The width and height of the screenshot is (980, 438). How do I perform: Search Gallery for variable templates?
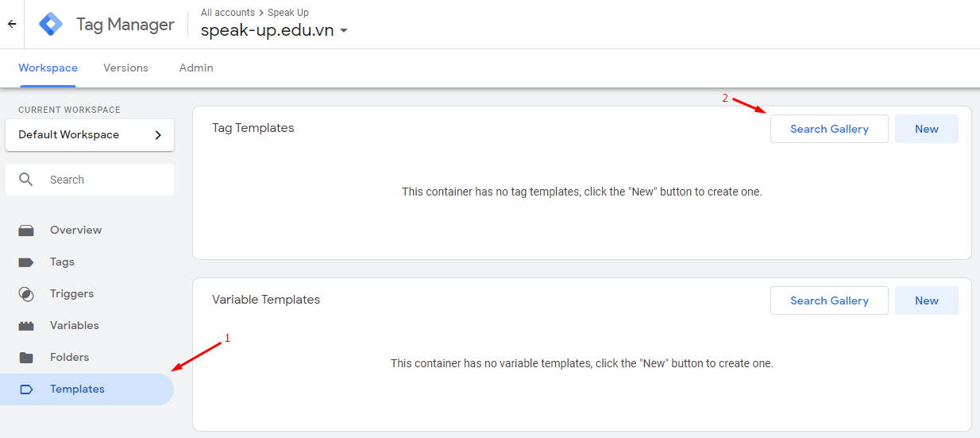tap(829, 300)
